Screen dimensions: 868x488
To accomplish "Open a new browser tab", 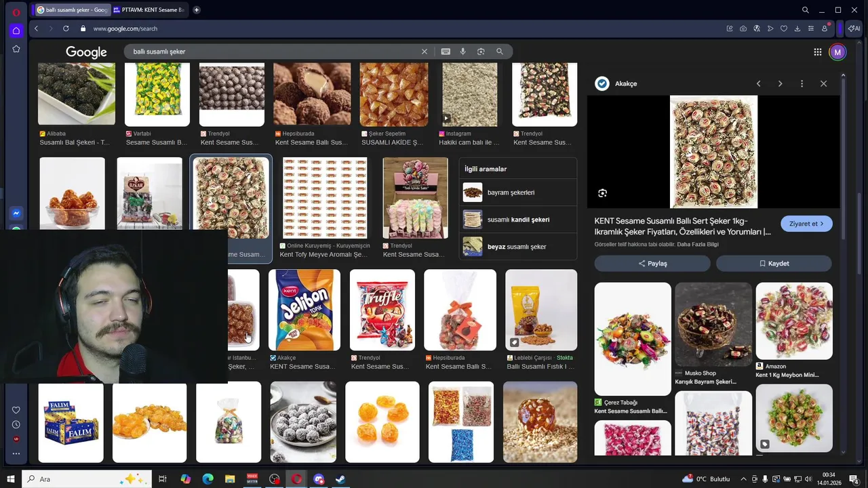I will click(x=197, y=10).
